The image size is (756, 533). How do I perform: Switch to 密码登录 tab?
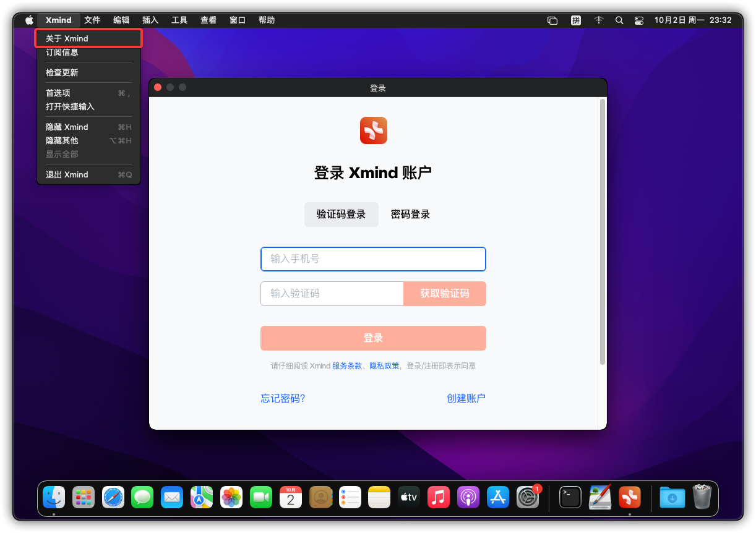coord(410,215)
